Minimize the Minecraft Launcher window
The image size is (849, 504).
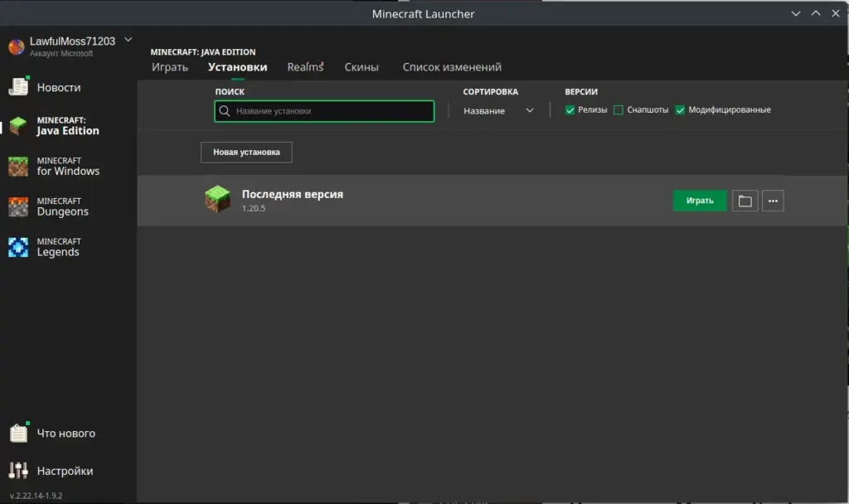pos(796,13)
